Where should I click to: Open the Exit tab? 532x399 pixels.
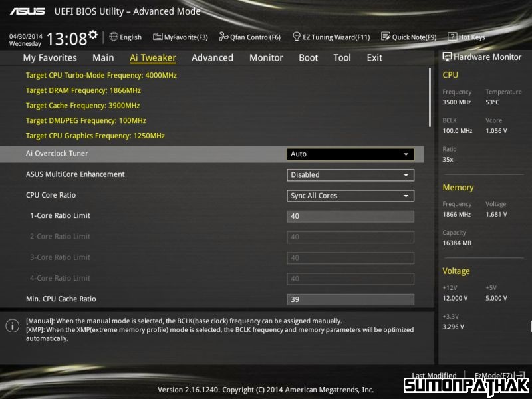coord(374,58)
